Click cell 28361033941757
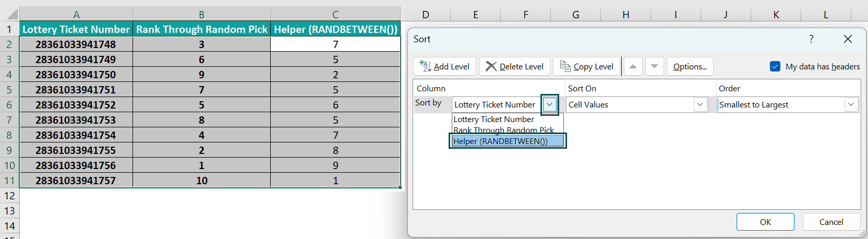 point(76,181)
